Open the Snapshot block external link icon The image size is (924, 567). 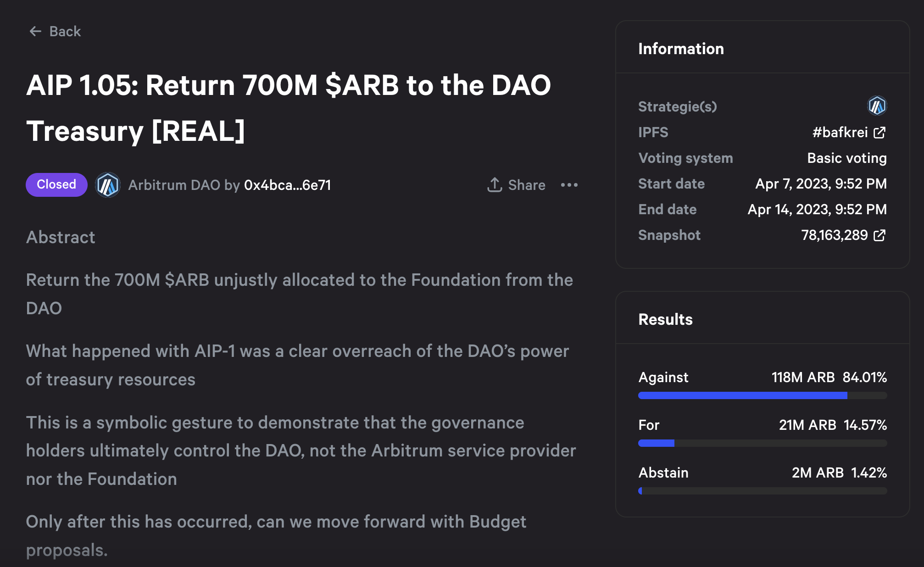click(879, 235)
